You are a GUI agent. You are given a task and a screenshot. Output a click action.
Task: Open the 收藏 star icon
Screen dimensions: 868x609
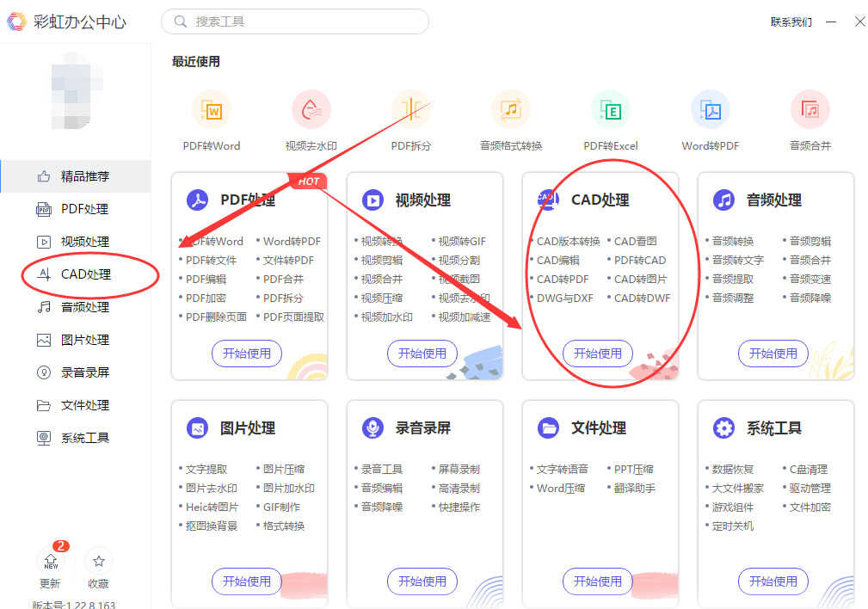click(x=99, y=562)
